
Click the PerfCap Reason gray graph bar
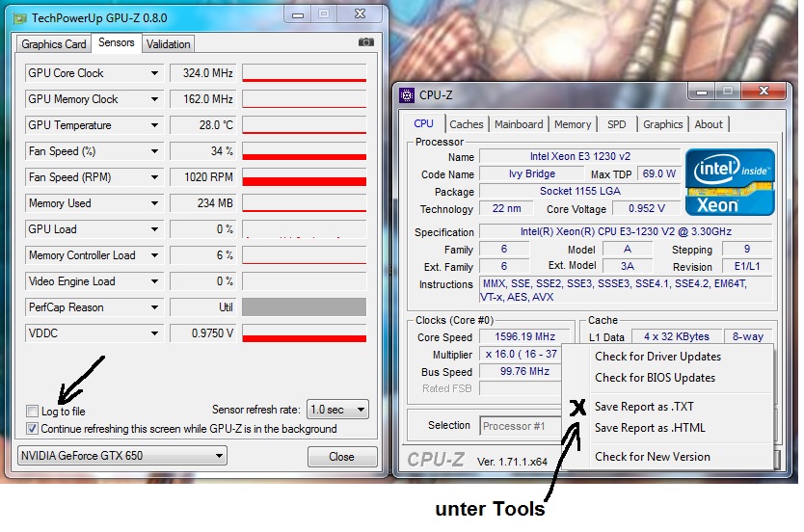point(304,307)
